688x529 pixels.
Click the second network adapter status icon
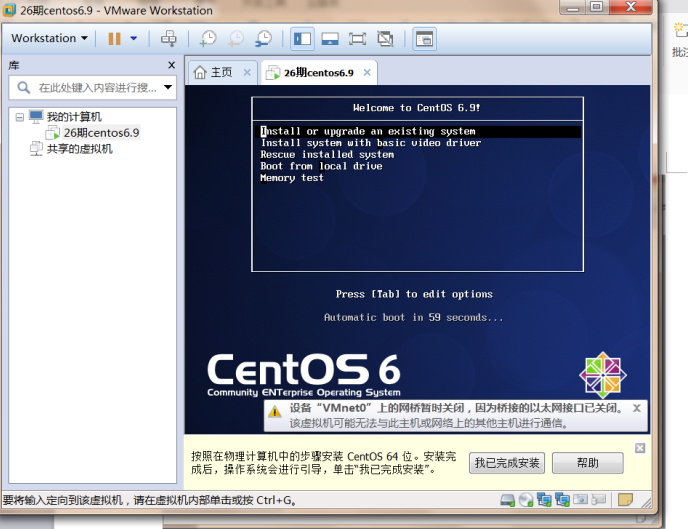562,500
